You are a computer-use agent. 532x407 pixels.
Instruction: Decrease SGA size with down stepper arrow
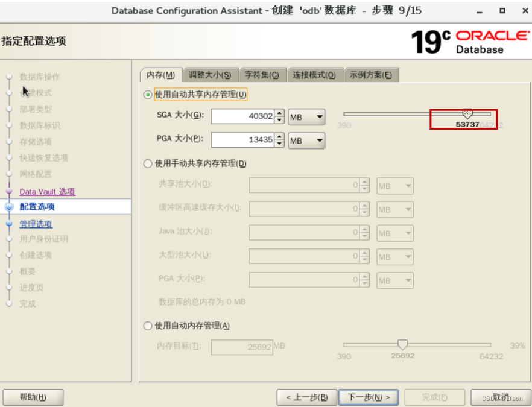279,120
